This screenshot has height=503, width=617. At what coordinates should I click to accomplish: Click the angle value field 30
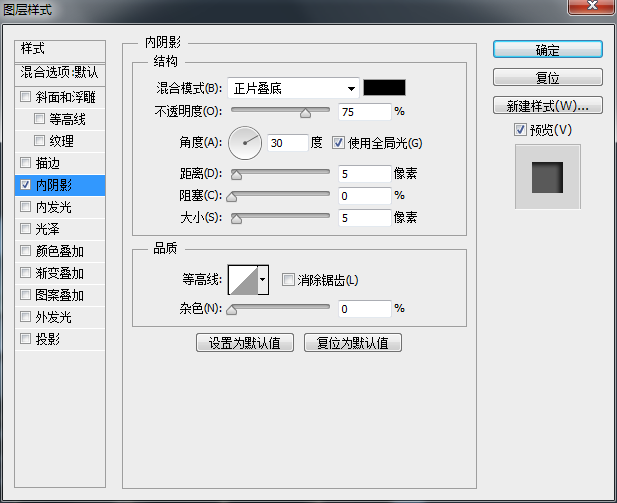[x=288, y=143]
